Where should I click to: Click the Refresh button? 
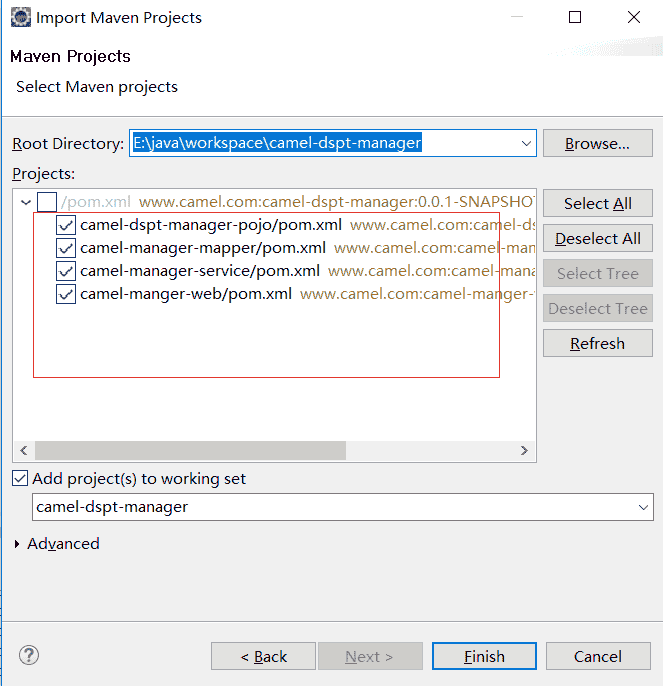pyautogui.click(x=598, y=343)
